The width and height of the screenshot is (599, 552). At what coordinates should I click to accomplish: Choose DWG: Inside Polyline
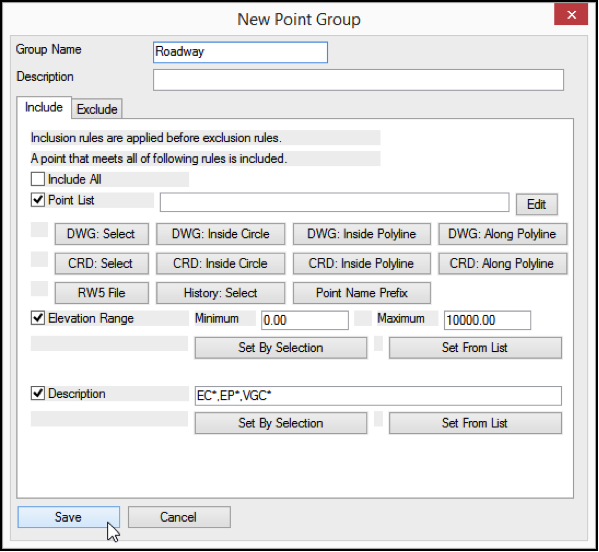tap(361, 234)
